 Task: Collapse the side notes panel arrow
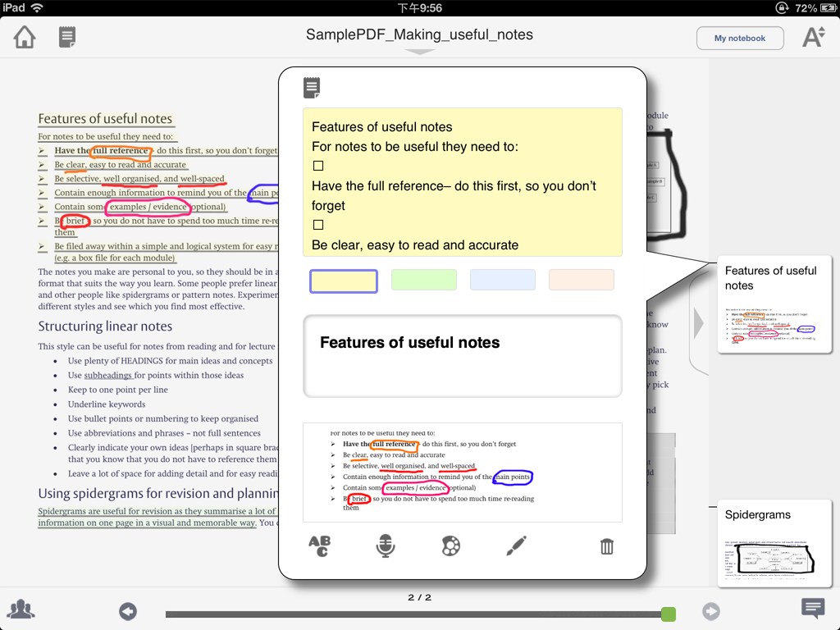click(x=698, y=323)
